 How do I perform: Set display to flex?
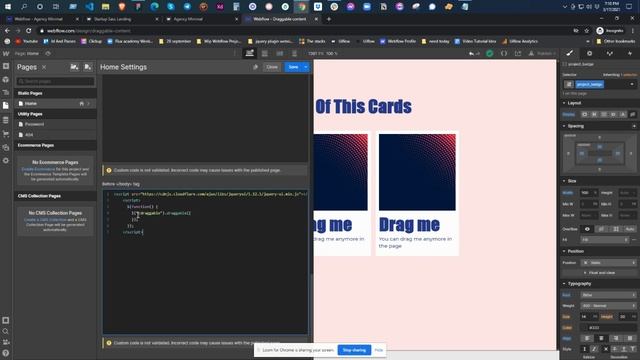coord(594,115)
